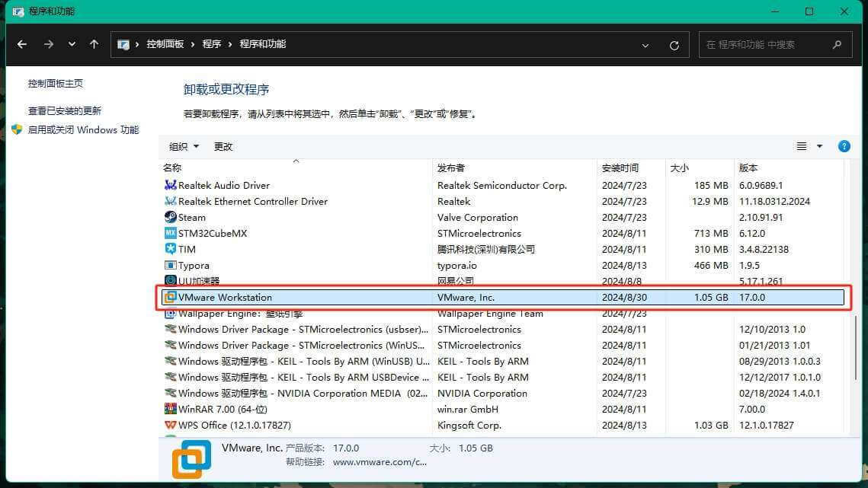Viewport: 868px width, 488px height.
Task: Click the back navigation arrow
Action: tap(22, 44)
